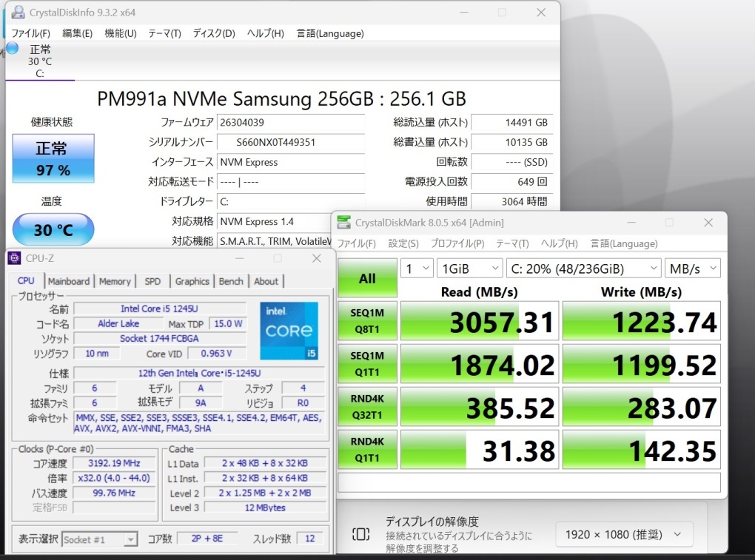Image resolution: width=755 pixels, height=560 pixels.
Task: Open the test count dropdown showing 1
Action: click(417, 269)
